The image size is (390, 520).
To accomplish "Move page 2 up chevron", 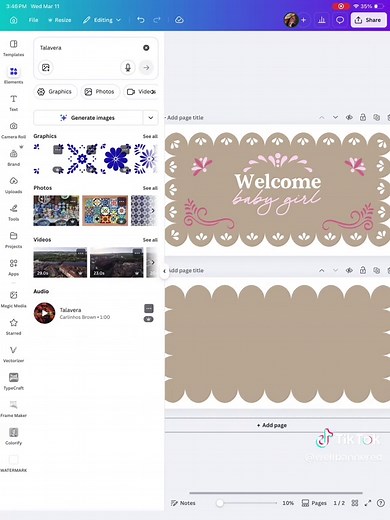I will [x=322, y=270].
